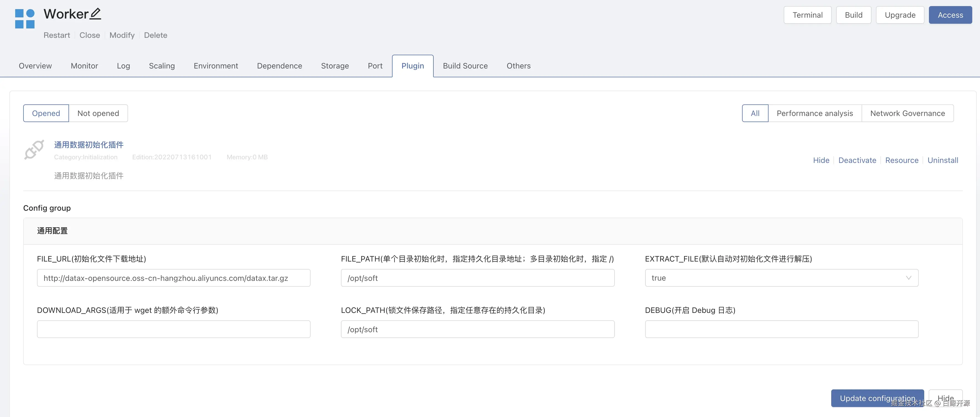The height and width of the screenshot is (417, 980).
Task: Open the Environment tab
Action: pyautogui.click(x=216, y=66)
